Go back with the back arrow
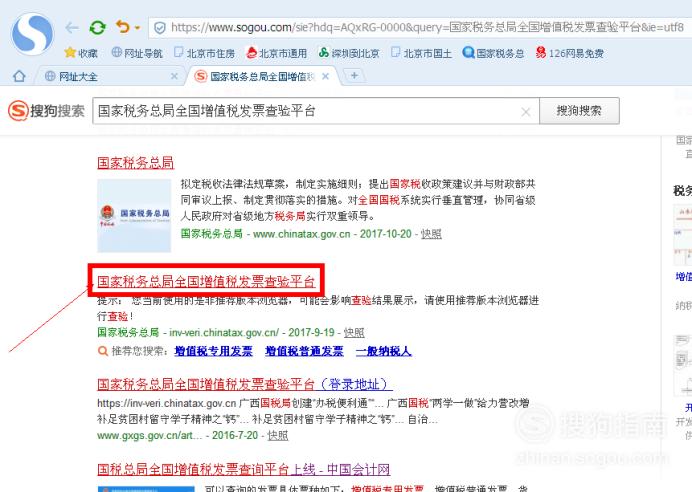This screenshot has height=492, width=692. click(x=71, y=28)
